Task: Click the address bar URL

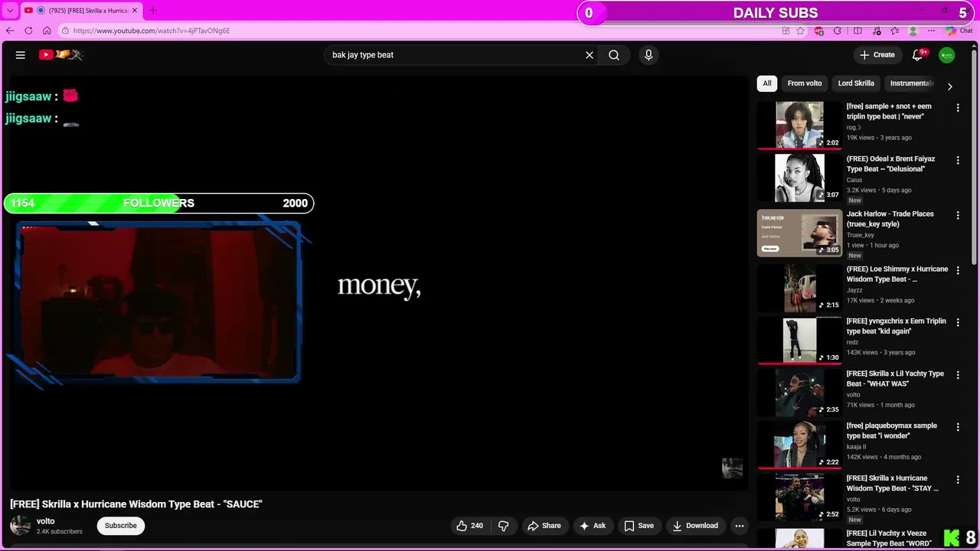Action: [152, 31]
